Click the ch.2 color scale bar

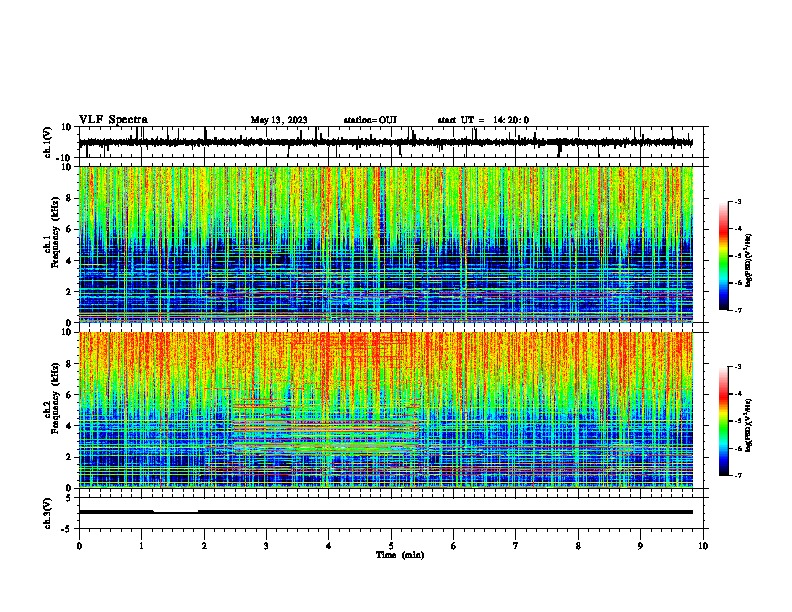click(x=723, y=421)
